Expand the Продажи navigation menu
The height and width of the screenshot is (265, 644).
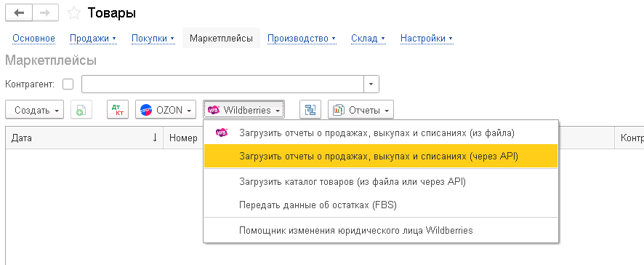[93, 39]
